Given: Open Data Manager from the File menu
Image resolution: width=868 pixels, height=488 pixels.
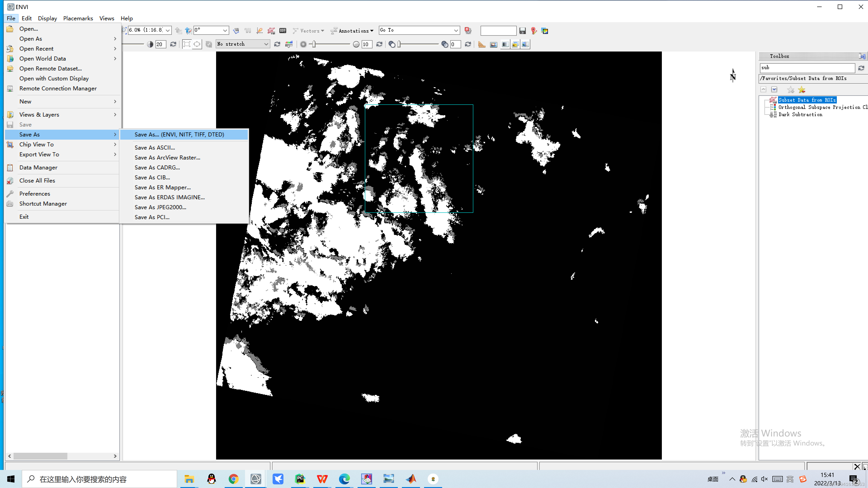Looking at the screenshot, I should click(x=38, y=167).
